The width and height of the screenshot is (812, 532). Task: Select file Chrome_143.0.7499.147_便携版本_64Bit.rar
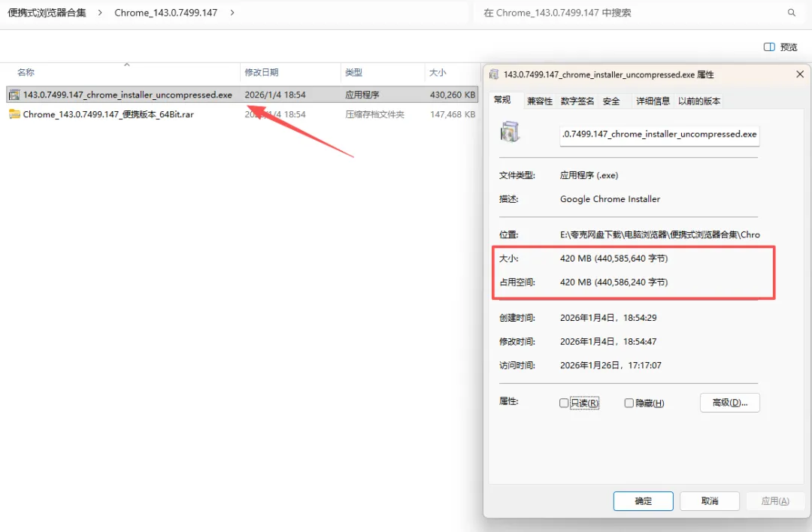(x=108, y=114)
